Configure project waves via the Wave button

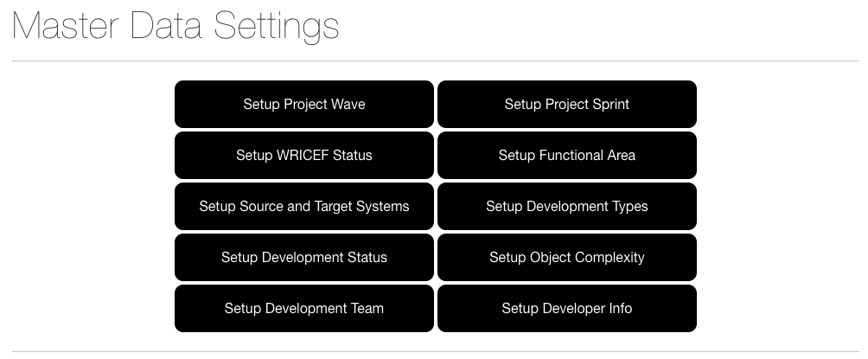(304, 105)
